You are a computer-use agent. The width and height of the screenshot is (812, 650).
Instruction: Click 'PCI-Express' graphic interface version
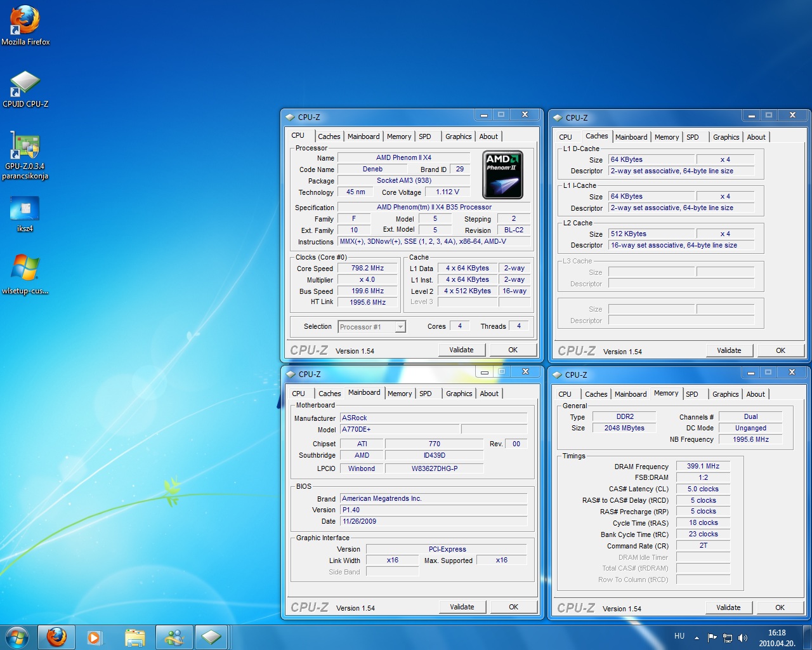pos(447,549)
